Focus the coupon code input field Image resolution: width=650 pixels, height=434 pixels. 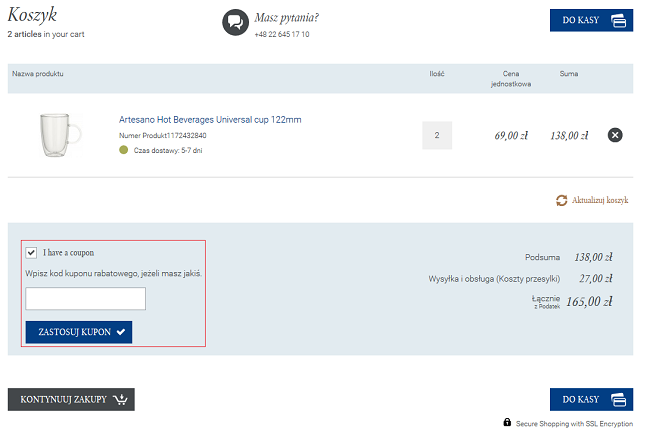pos(85,298)
